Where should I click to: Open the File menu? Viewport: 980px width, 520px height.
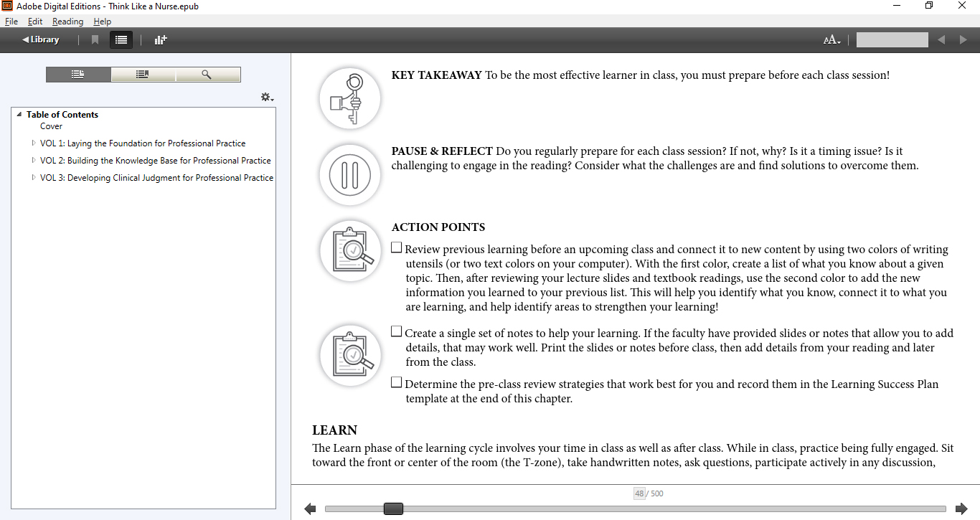[x=11, y=22]
